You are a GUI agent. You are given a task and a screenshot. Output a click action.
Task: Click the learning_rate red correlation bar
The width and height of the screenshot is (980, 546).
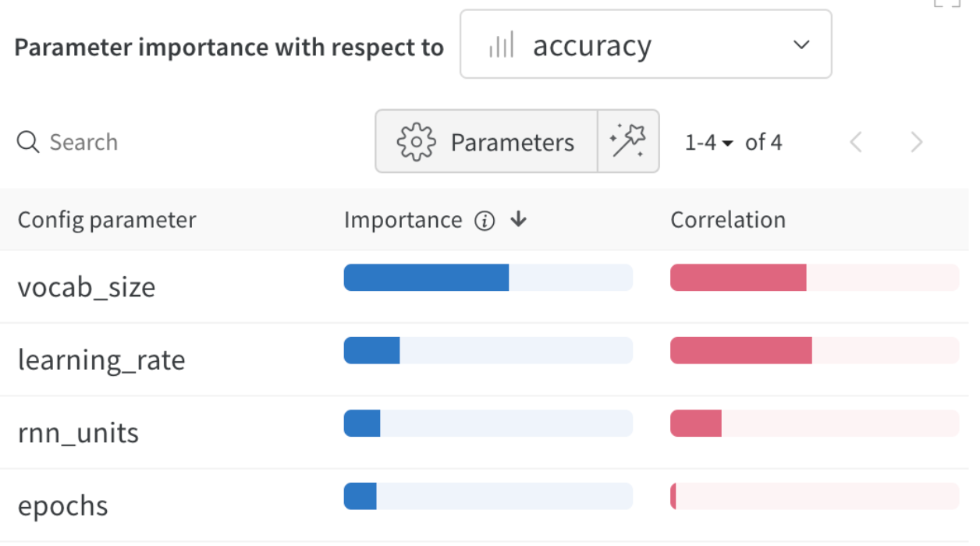click(x=740, y=351)
